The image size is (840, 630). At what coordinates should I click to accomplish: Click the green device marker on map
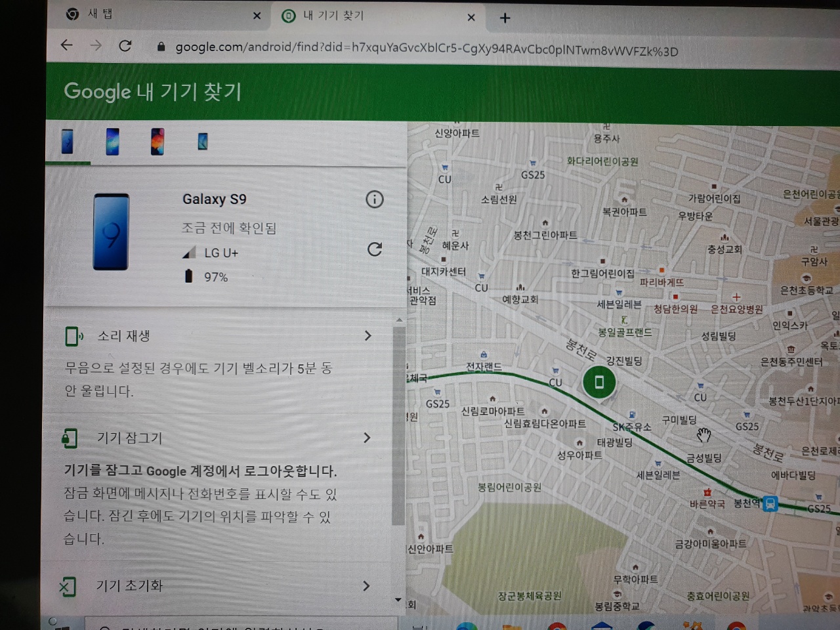(x=598, y=382)
